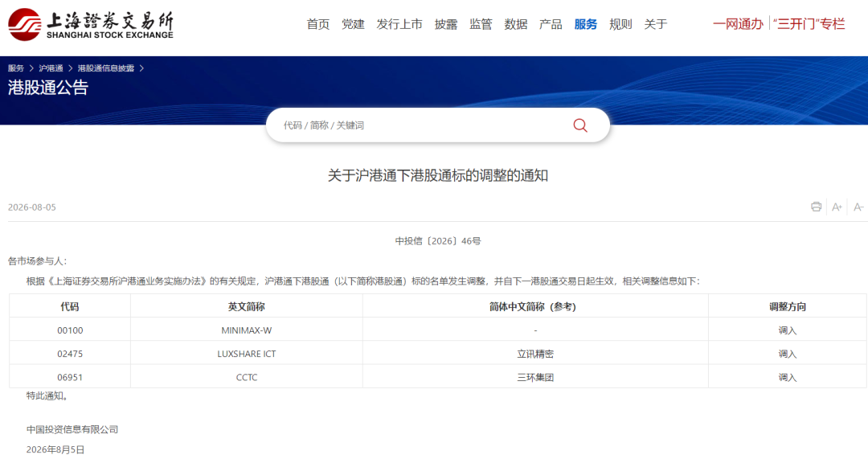The height and width of the screenshot is (459, 868).
Task: Click the 代码 column header
Action: click(x=70, y=307)
